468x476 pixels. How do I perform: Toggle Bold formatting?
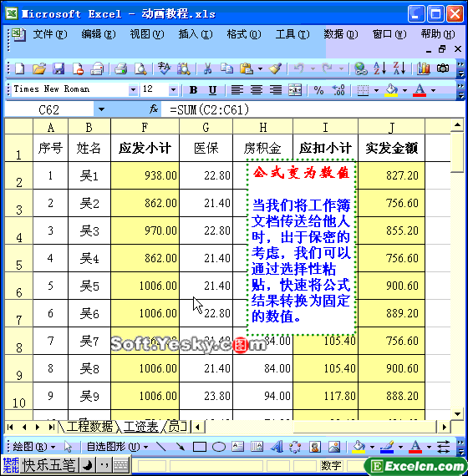pyautogui.click(x=193, y=90)
